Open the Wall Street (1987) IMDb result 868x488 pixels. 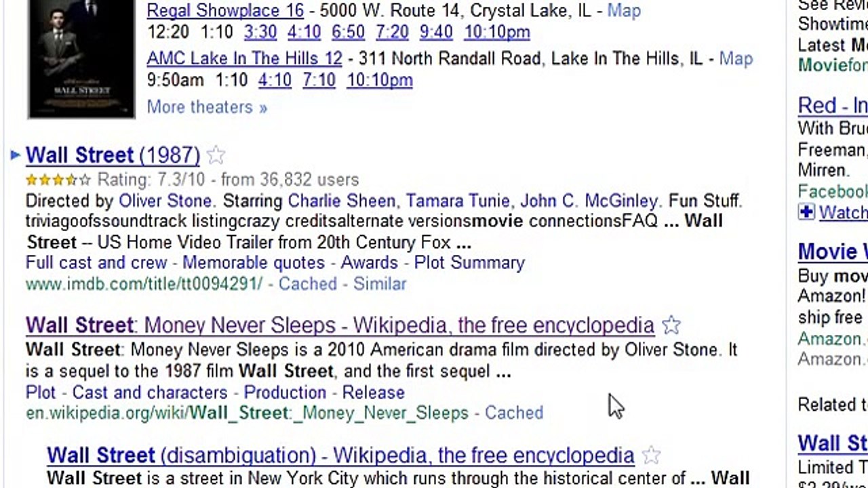pos(113,155)
